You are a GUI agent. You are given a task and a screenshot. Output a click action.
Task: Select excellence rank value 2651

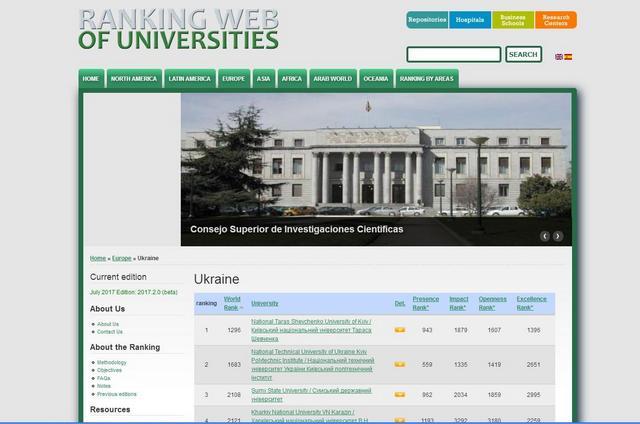pyautogui.click(x=533, y=364)
